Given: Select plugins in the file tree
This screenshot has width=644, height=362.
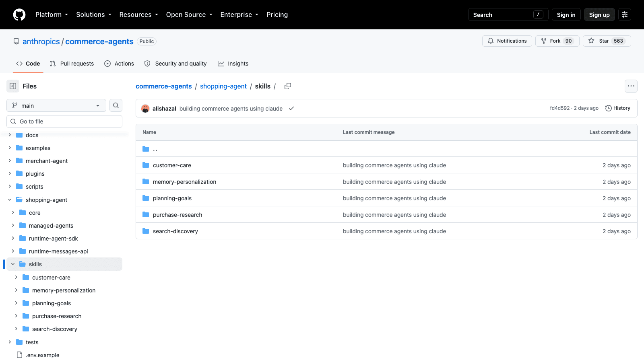Looking at the screenshot, I should click(x=35, y=174).
